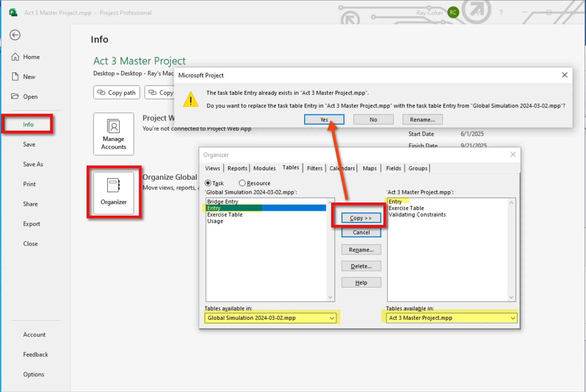Switch to the Fields tab
Image resolution: width=586 pixels, height=392 pixels.
[393, 168]
